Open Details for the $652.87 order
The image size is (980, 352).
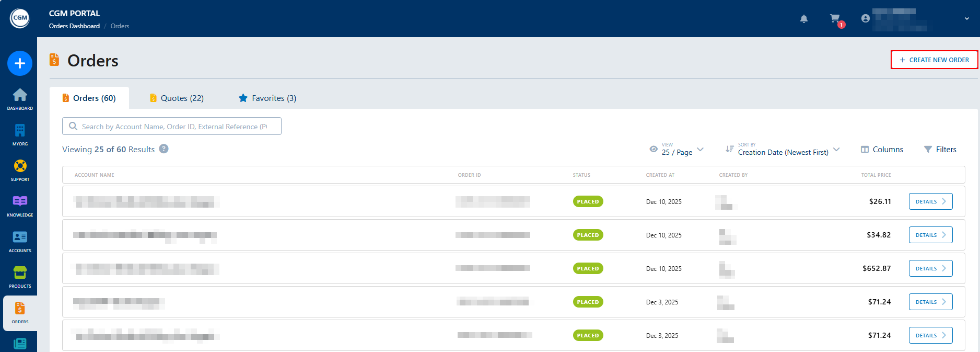[930, 268]
